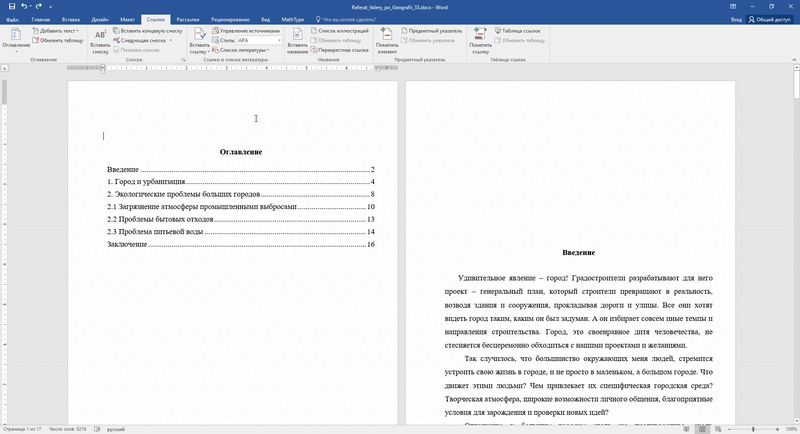Click '2. Экологические проблемы больших городов' entry
This screenshot has width=800, height=434.
pyautogui.click(x=241, y=194)
